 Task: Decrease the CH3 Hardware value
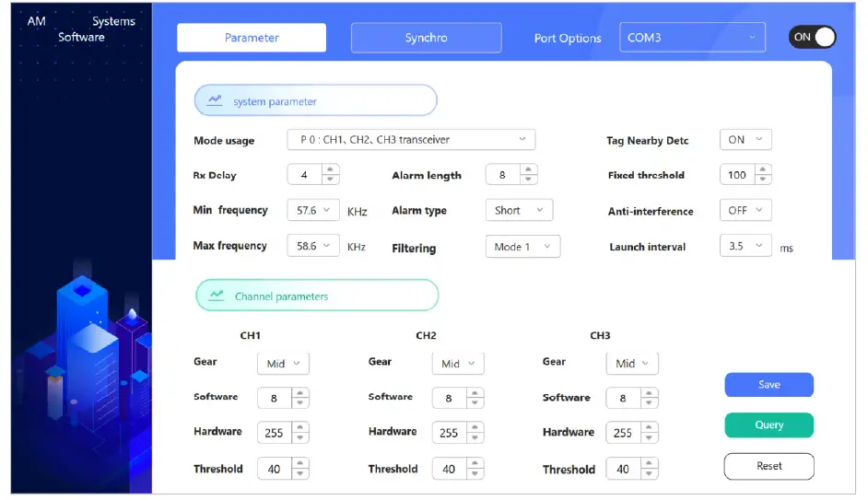pyautogui.click(x=649, y=437)
